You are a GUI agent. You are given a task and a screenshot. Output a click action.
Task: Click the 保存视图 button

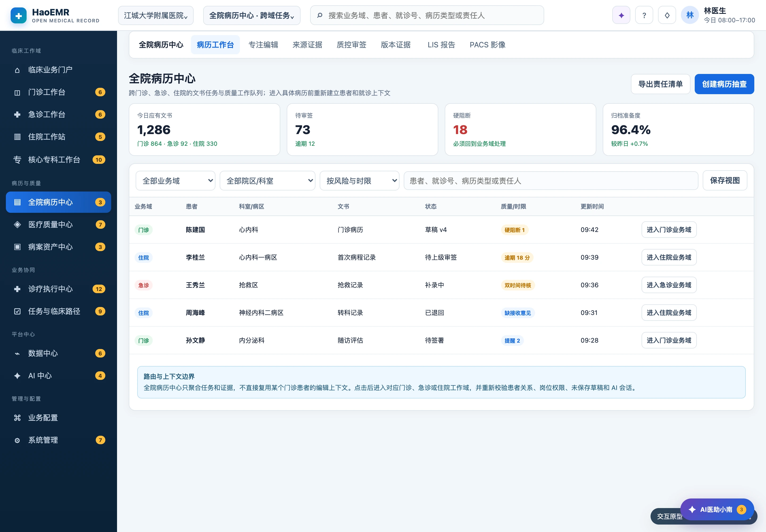tap(725, 180)
